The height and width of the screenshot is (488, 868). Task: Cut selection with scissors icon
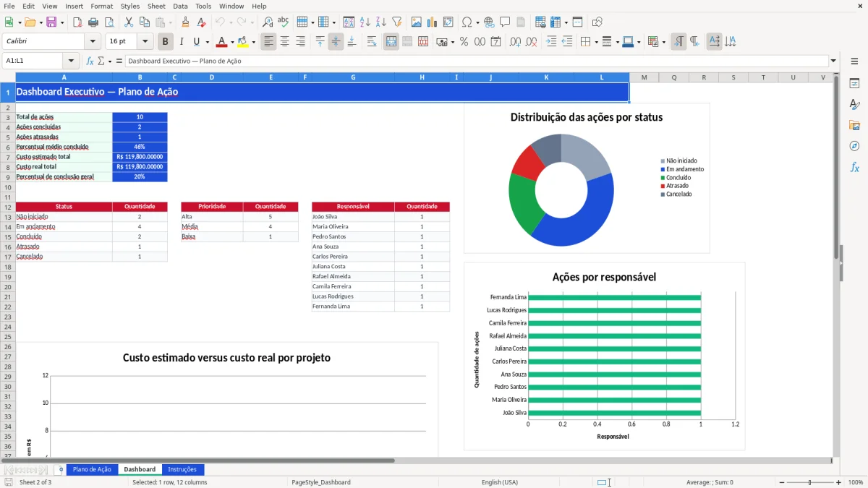pyautogui.click(x=128, y=22)
